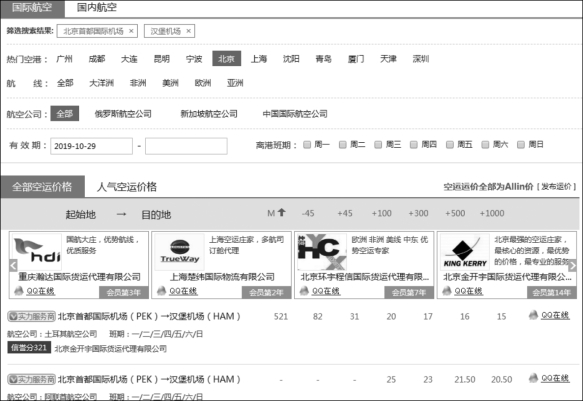Click QQ在线 on the 重庆瀚达 card
583x401 pixels.
click(41, 291)
